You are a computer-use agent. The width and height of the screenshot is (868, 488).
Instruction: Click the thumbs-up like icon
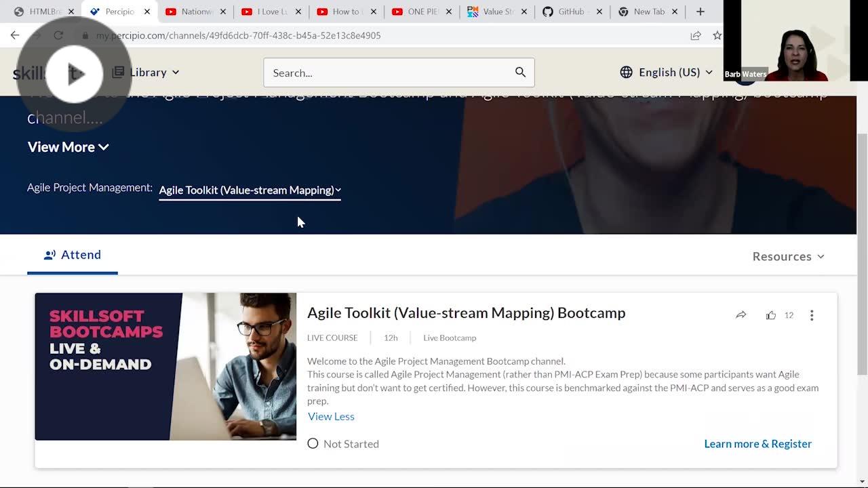(771, 314)
